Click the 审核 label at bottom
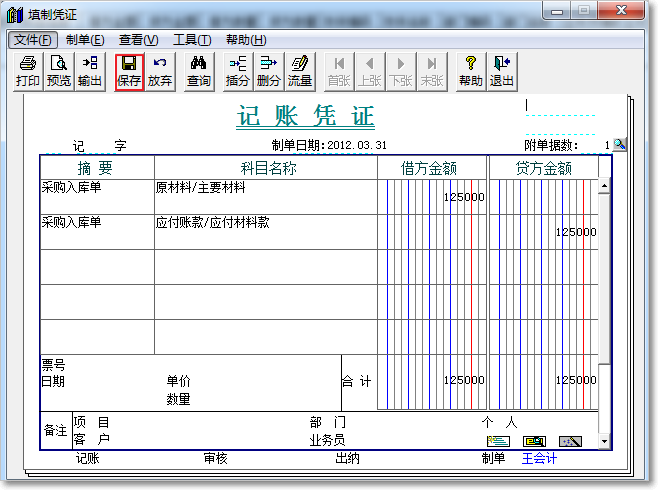Image resolution: width=658 pixels, height=490 pixels. point(215,458)
